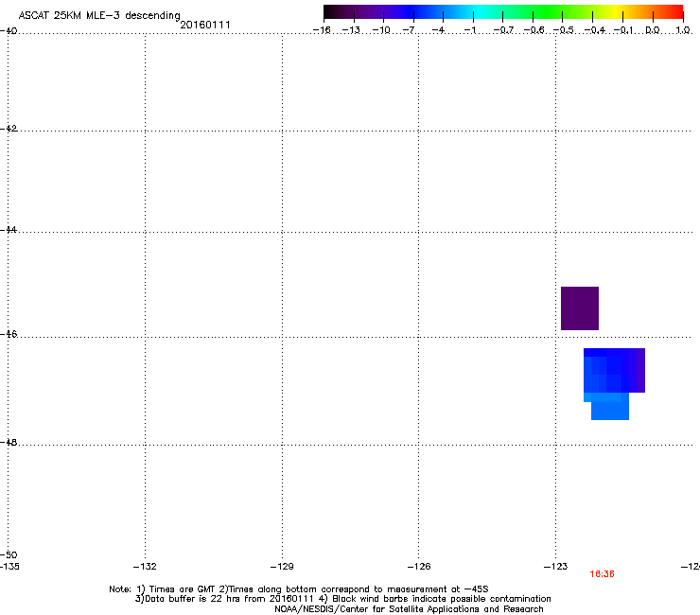Click the latitude label -46
The height and width of the screenshot is (615, 700).
coord(9,334)
